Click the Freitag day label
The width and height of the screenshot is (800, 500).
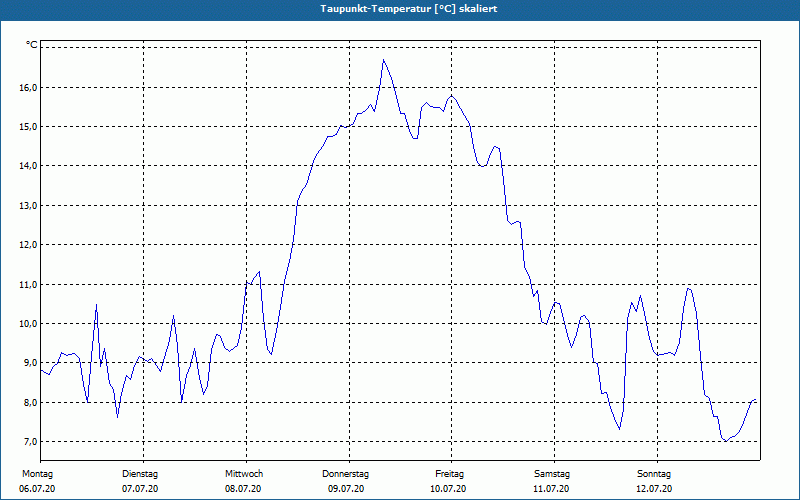click(x=449, y=474)
